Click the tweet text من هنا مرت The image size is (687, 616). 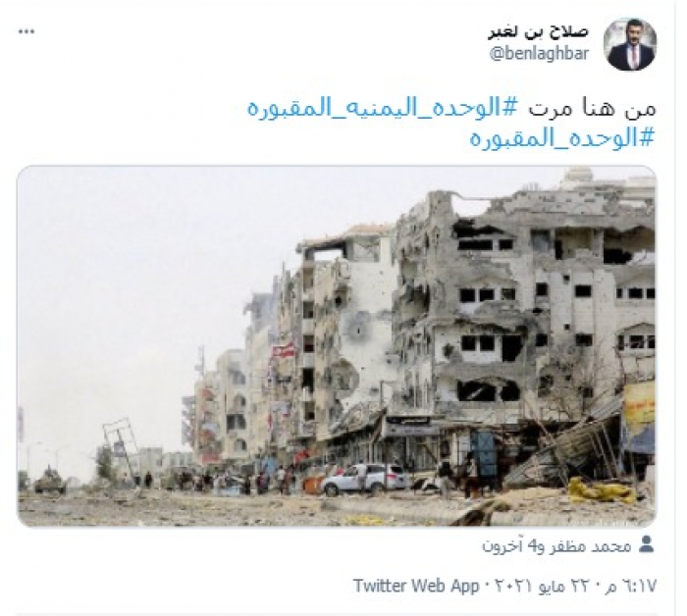pos(591,109)
